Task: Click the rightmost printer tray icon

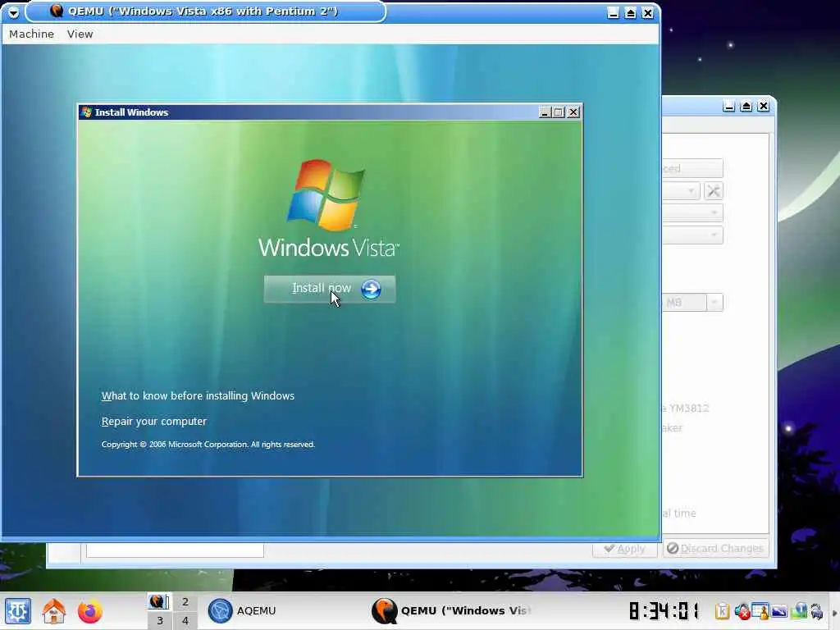Action: (x=817, y=610)
